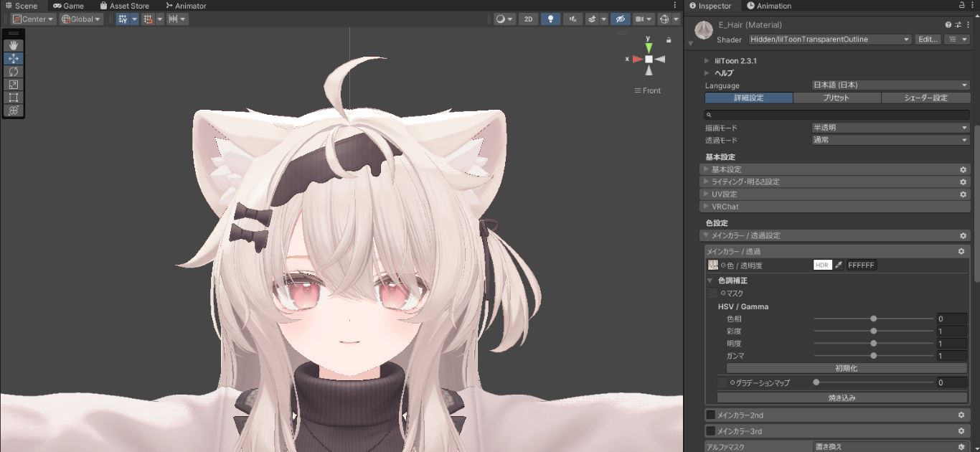This screenshot has width=980, height=452.
Task: Enable the メインカラー2nd checkbox
Action: click(x=710, y=415)
